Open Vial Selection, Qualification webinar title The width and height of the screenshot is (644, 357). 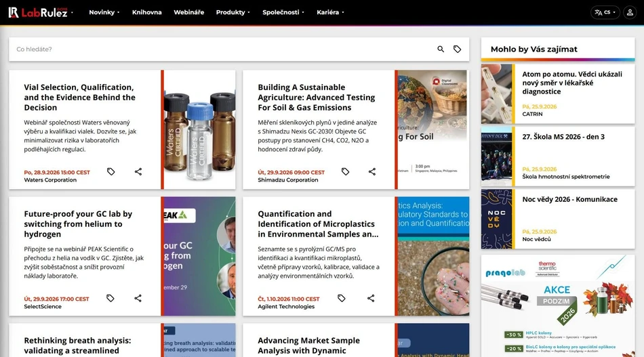(79, 98)
